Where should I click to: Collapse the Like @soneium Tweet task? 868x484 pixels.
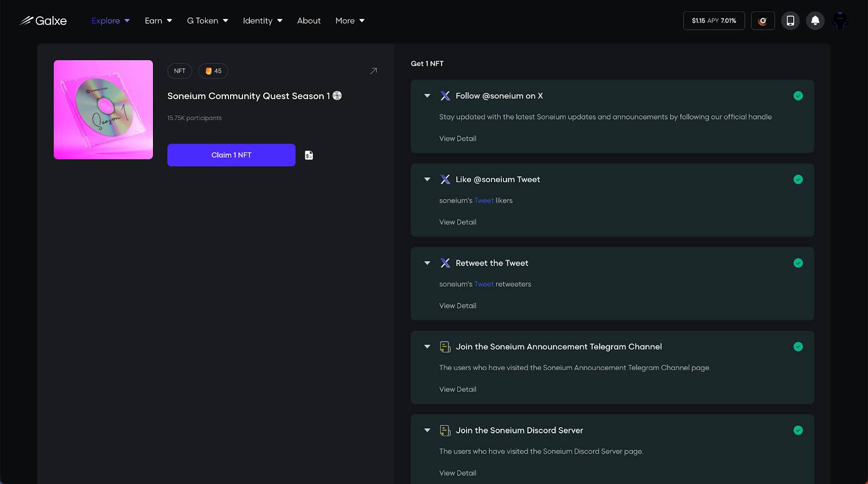tap(427, 179)
